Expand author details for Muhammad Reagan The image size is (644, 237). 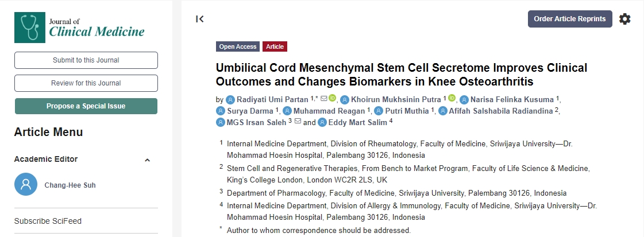pyautogui.click(x=329, y=111)
